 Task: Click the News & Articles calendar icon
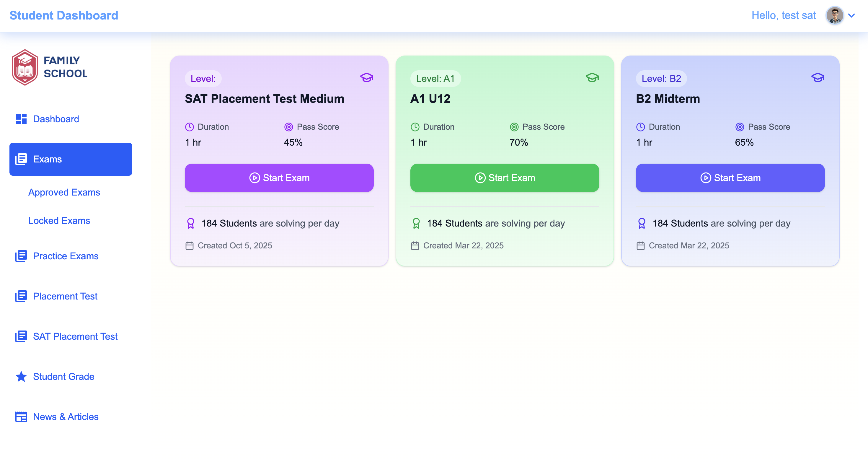click(x=21, y=417)
